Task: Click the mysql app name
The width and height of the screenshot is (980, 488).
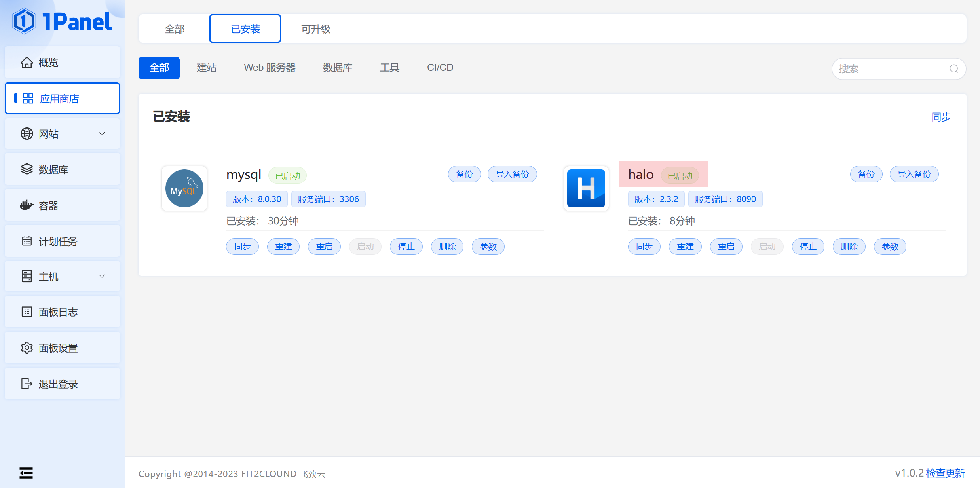Action: click(x=244, y=175)
